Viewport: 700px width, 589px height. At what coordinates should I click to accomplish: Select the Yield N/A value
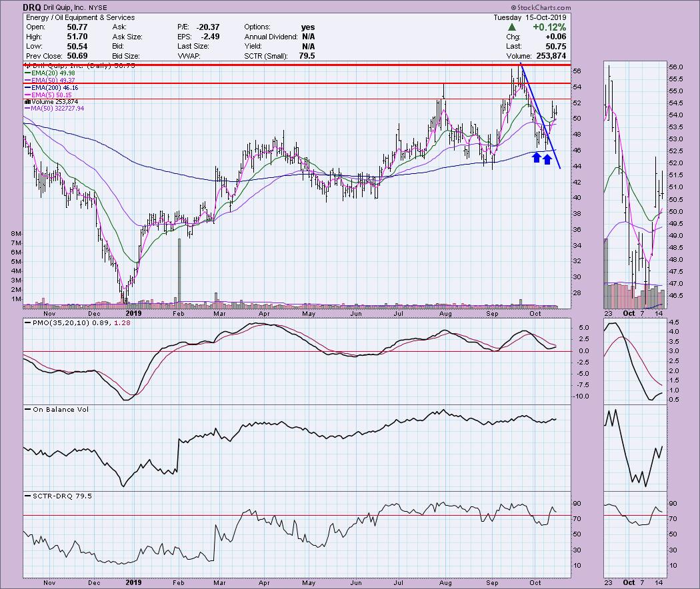click(x=309, y=47)
